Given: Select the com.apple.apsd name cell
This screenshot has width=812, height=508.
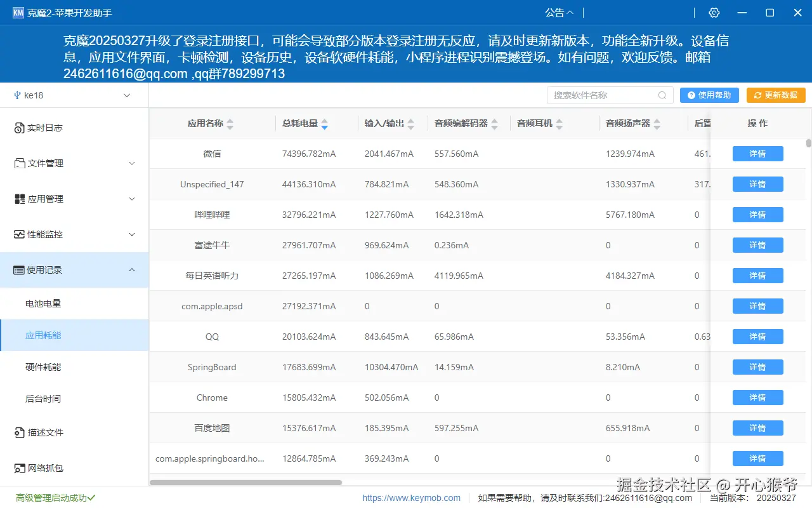Looking at the screenshot, I should tap(212, 306).
